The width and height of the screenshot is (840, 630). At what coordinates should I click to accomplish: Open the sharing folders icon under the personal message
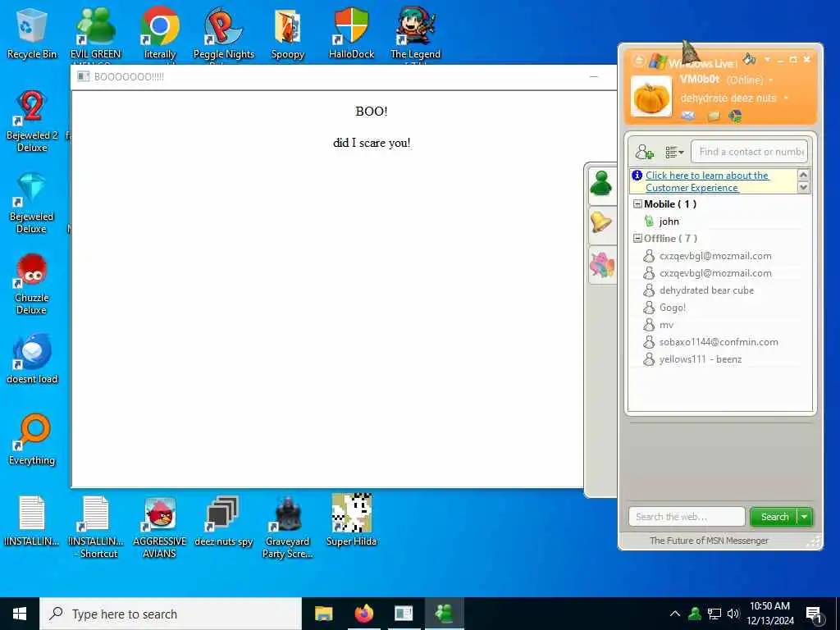(714, 116)
